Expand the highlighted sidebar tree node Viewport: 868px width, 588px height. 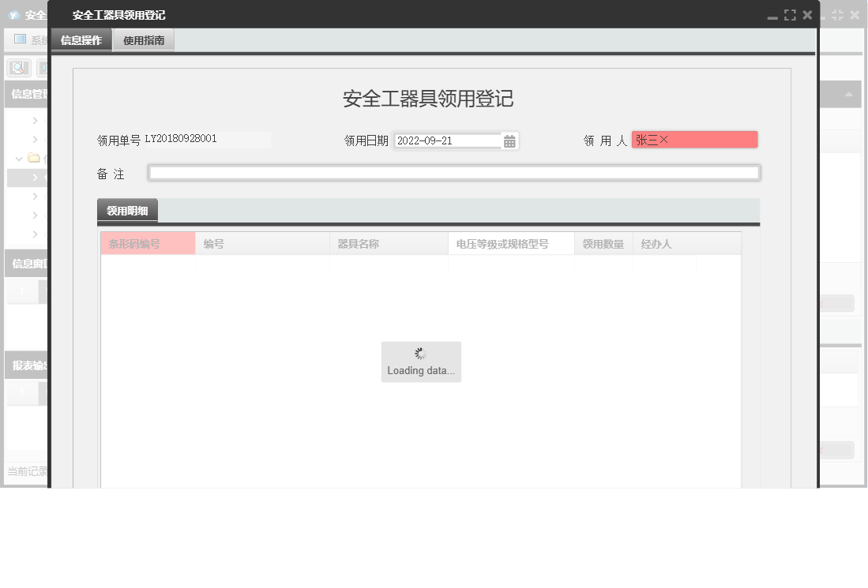[36, 177]
